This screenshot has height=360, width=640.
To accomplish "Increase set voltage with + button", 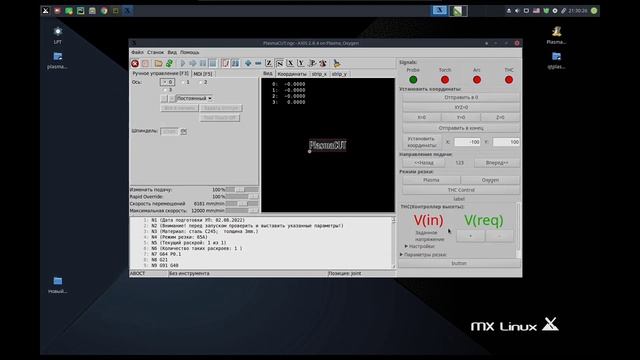I will click(470, 236).
